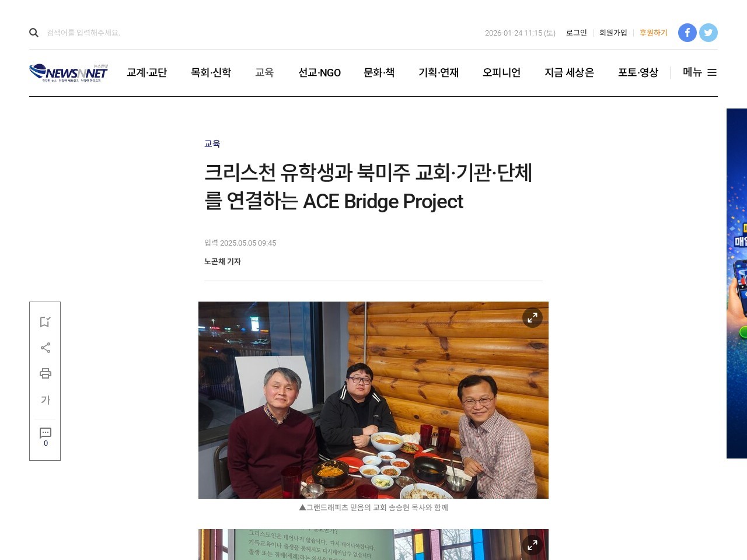
Task: Change font size with 가 icon
Action: click(x=45, y=400)
